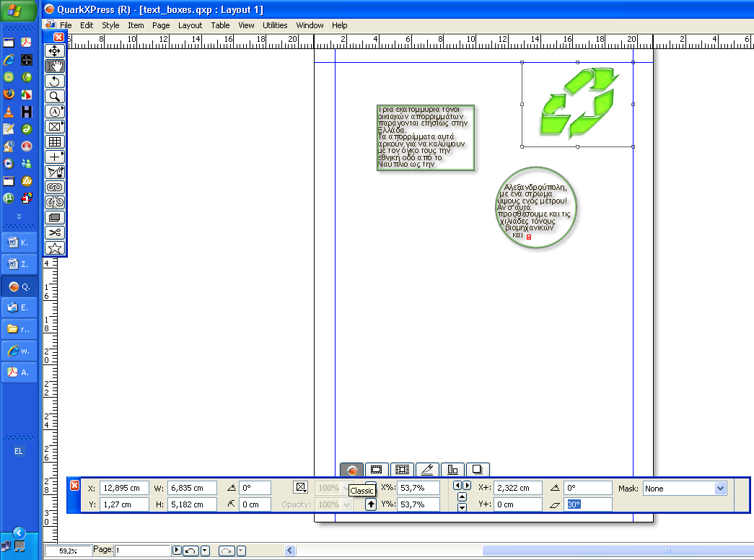This screenshot has height=560, width=754.
Task: Close the Tools palette
Action: point(58,37)
